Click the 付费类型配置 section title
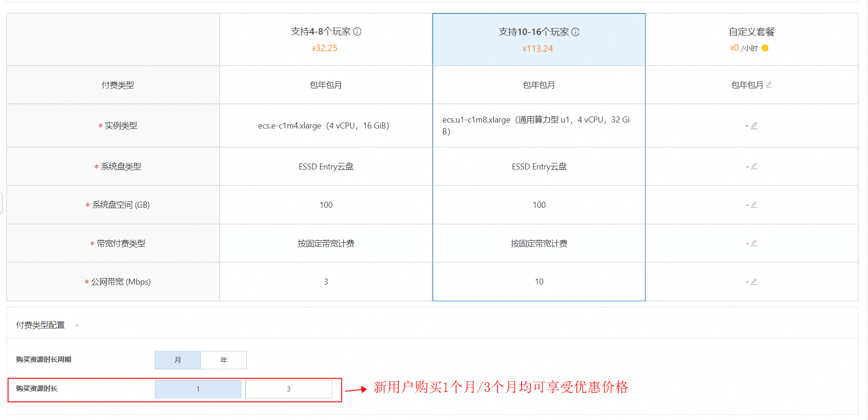868x420 pixels. 41,325
